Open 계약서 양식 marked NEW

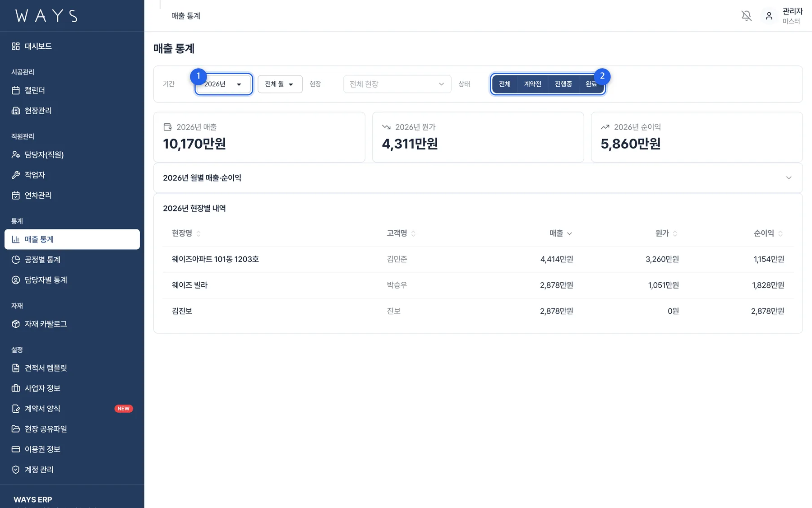coord(72,409)
